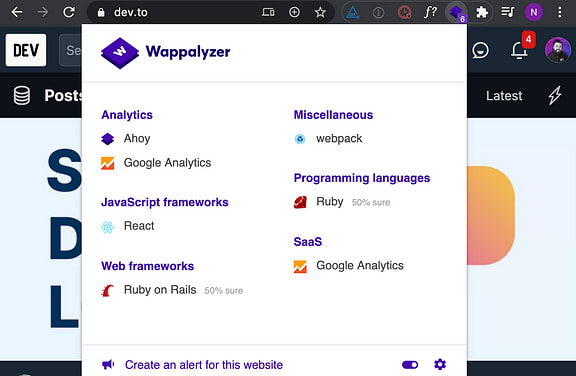Bookmark this page with the star icon

pos(320,12)
